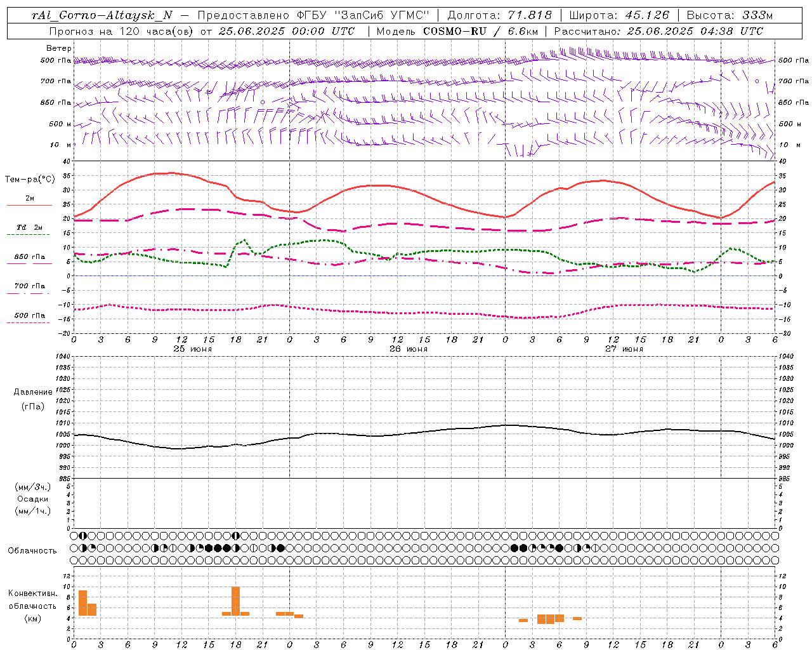Click the Тем-ра(°C) panel label
812x650 pixels.
tap(30, 180)
